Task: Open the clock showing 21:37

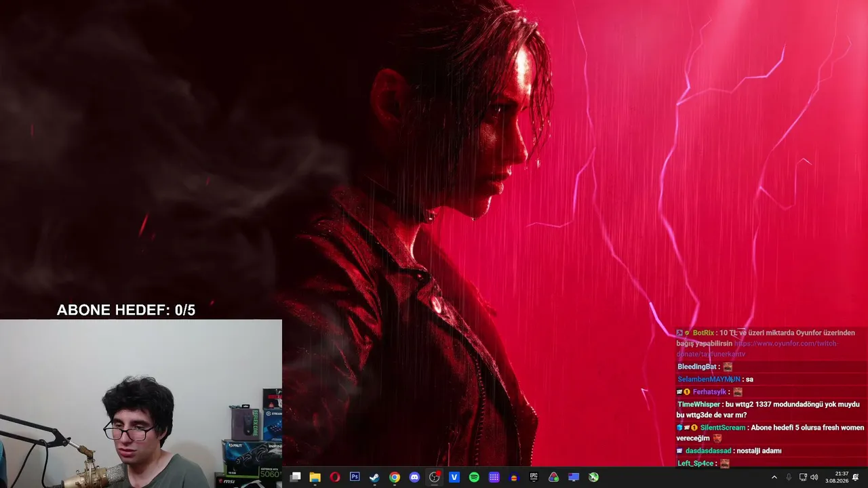Action: [x=838, y=477]
